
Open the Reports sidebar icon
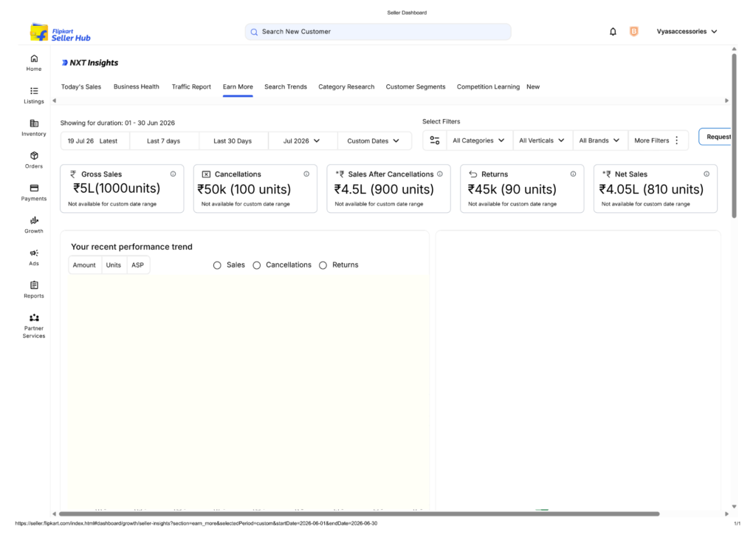[34, 285]
